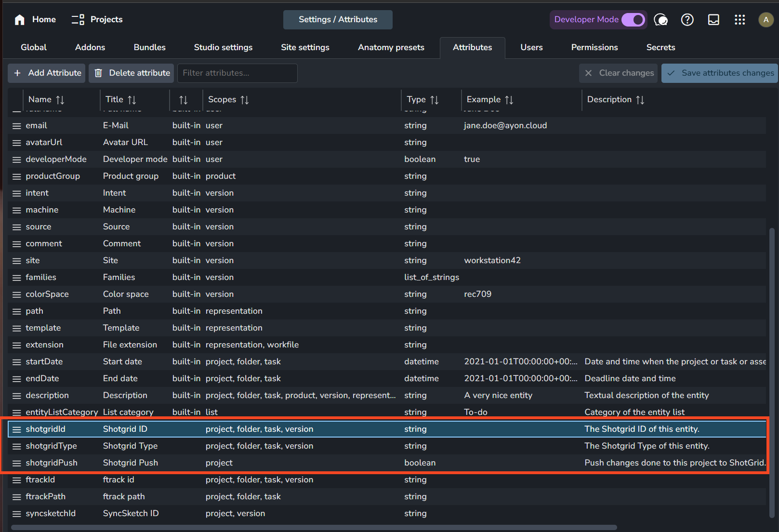Open the Projects menu

click(97, 20)
